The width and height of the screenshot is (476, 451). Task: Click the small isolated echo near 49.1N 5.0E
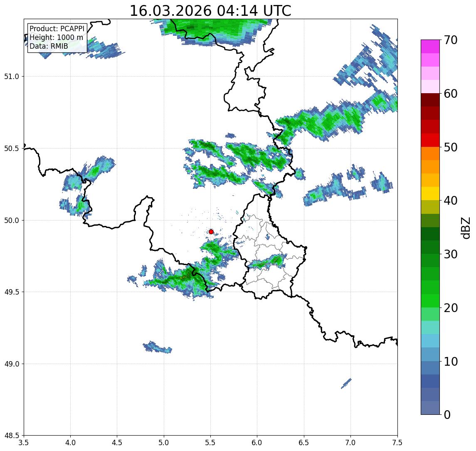point(157,347)
